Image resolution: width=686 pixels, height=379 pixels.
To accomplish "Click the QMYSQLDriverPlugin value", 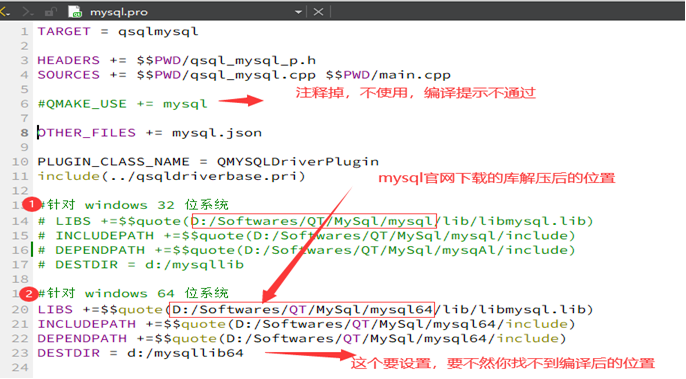I will click(298, 162).
